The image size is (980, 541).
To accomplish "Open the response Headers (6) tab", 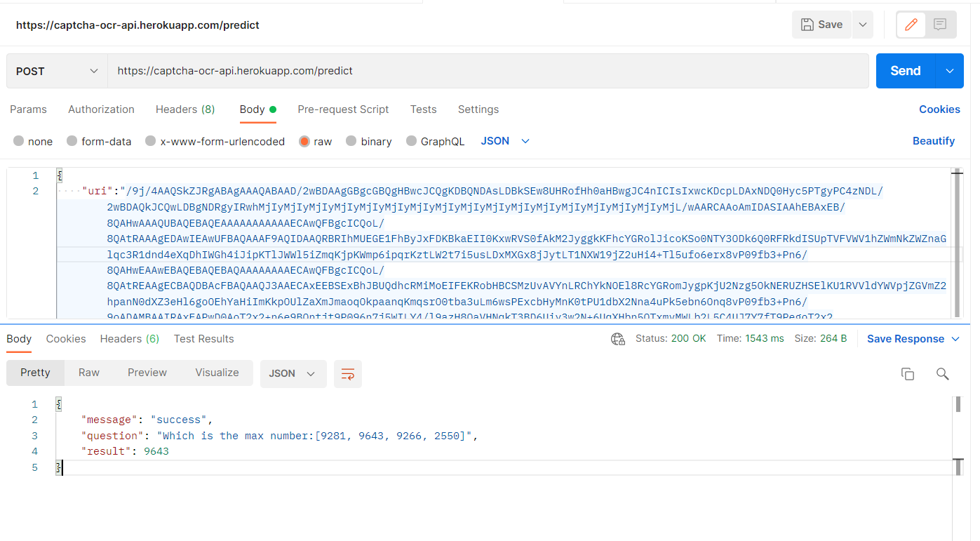I will tap(130, 339).
